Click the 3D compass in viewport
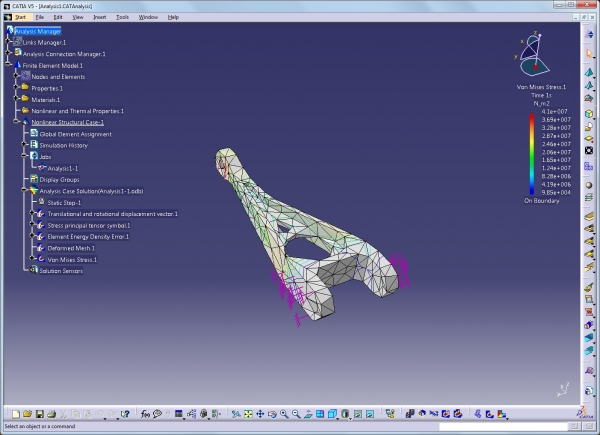 coord(535,57)
